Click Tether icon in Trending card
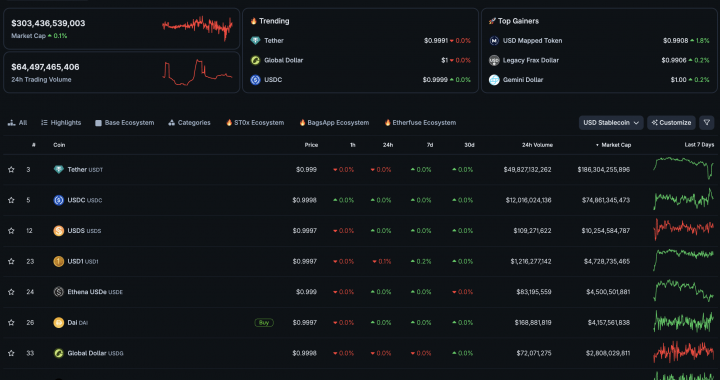The image size is (720, 380). 255,41
